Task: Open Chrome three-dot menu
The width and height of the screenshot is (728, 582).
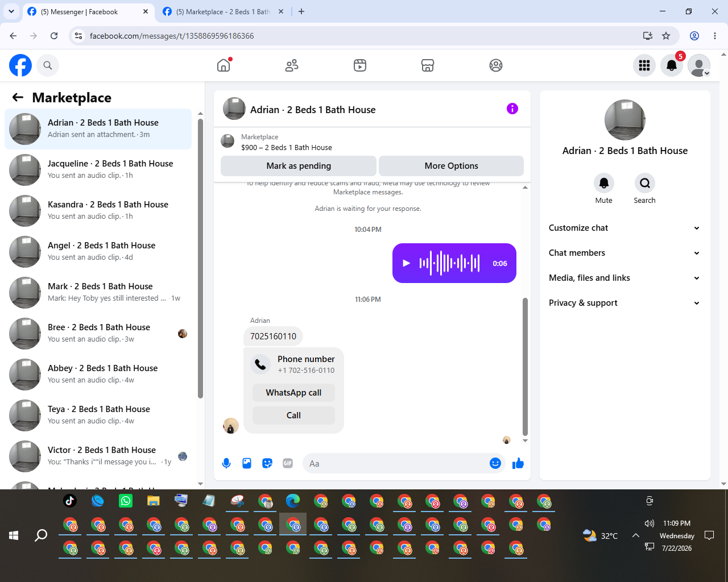Action: (x=715, y=36)
